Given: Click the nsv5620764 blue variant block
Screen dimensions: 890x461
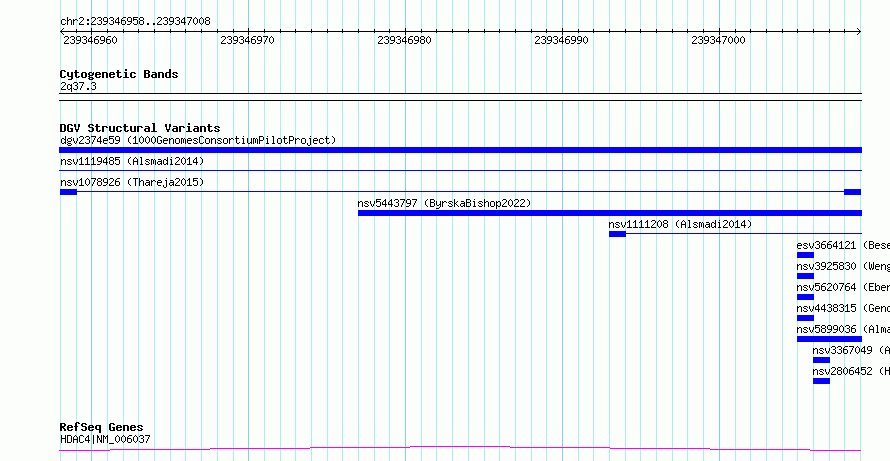Looking at the screenshot, I should 805,297.
